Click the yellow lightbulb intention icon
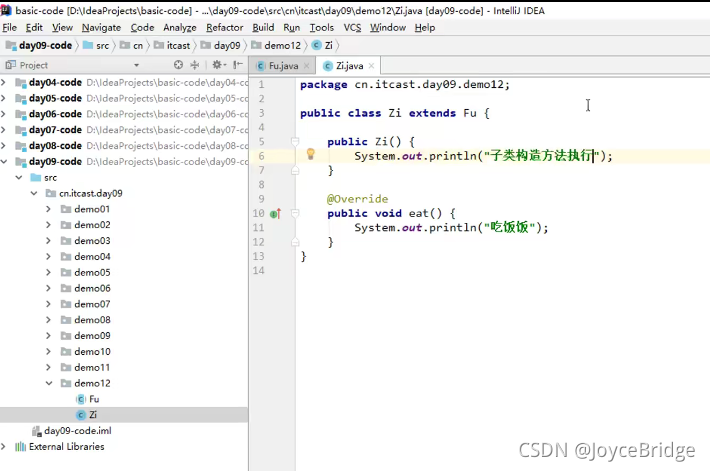The width and height of the screenshot is (710, 471). [311, 154]
